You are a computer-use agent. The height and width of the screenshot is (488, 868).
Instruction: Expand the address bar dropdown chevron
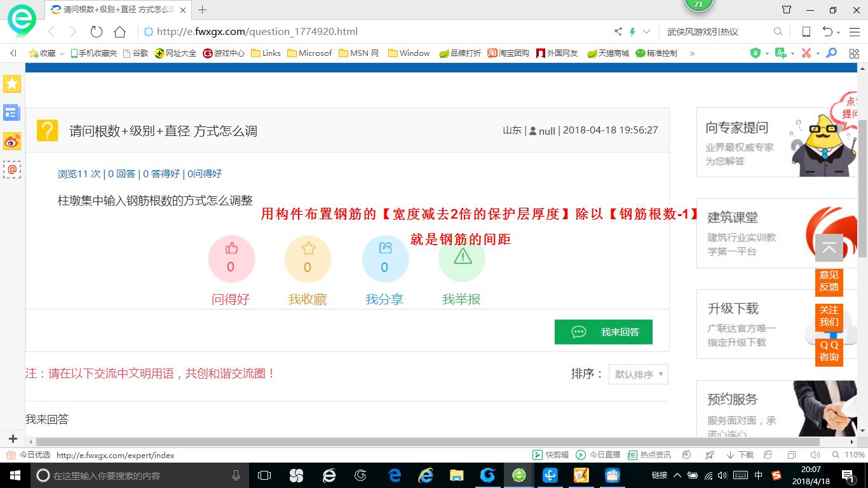647,32
